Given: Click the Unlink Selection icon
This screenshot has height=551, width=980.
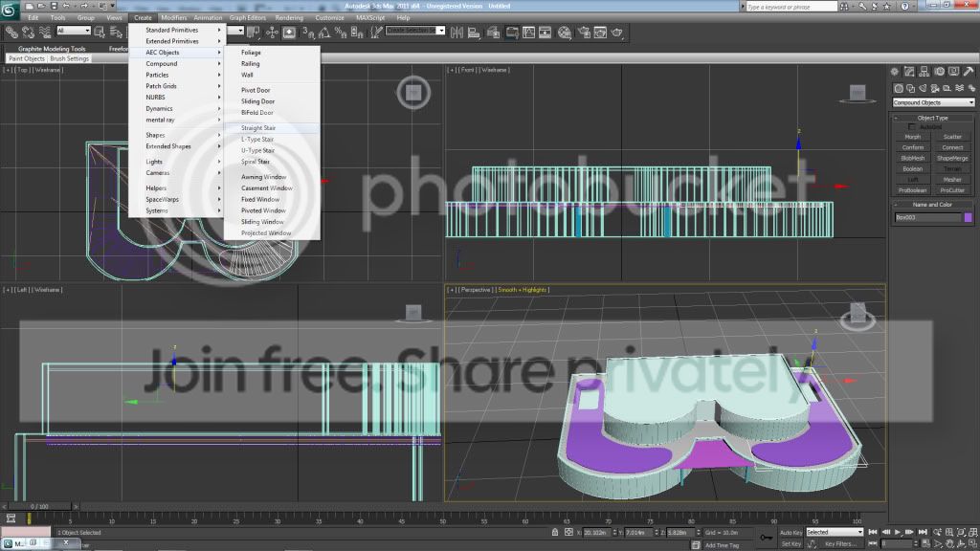Looking at the screenshot, I should (28, 32).
